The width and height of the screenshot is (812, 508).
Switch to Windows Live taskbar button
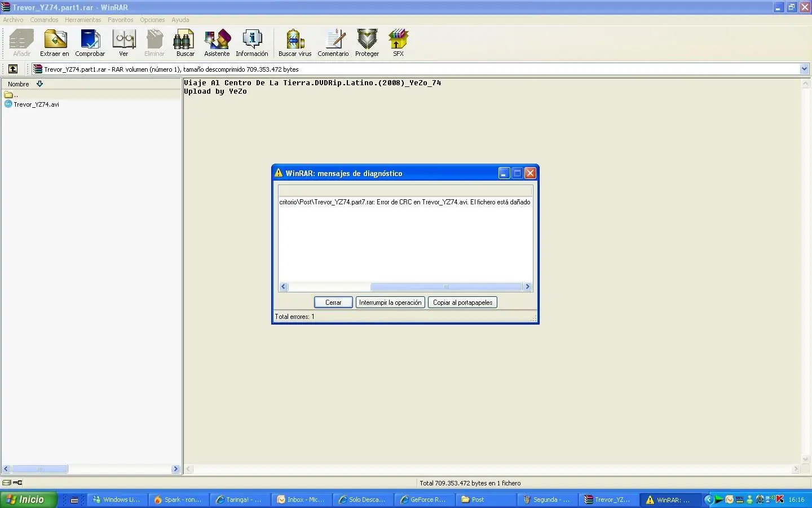[x=117, y=500]
